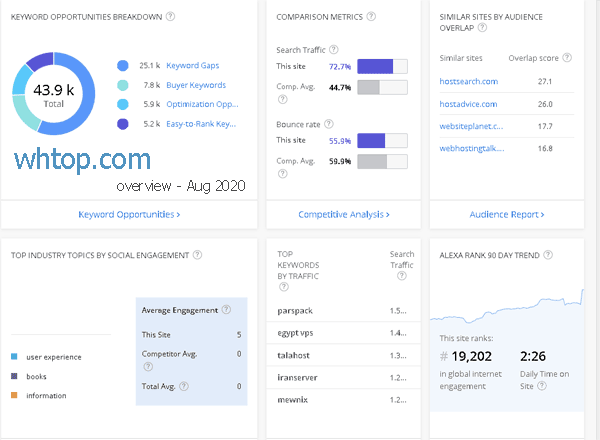Viewport: 600px width, 440px height.
Task: Click the user experience topic color square
Action: click(x=13, y=357)
